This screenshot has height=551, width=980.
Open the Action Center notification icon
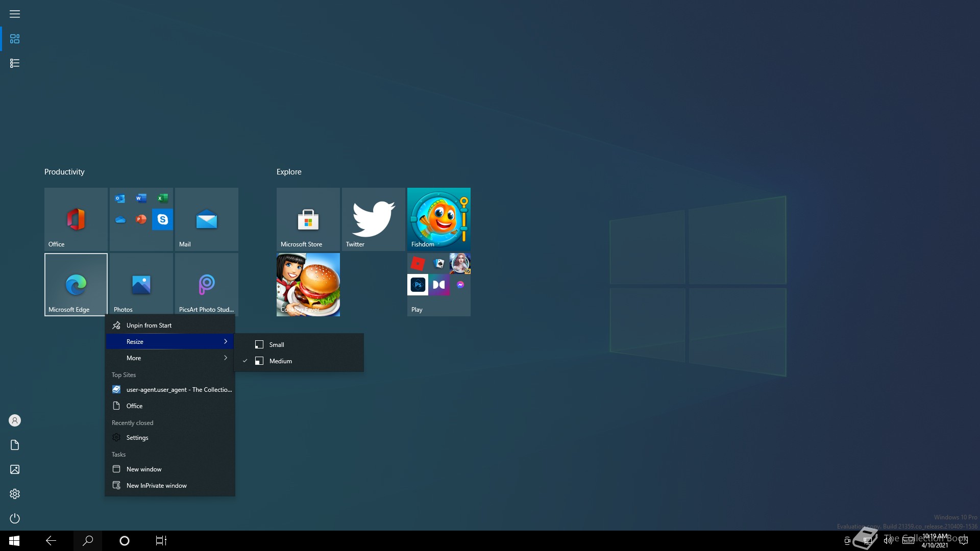[964, 541]
